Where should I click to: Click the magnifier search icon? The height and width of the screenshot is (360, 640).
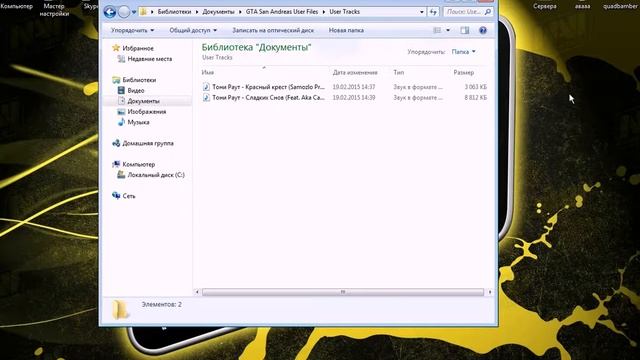click(x=487, y=12)
